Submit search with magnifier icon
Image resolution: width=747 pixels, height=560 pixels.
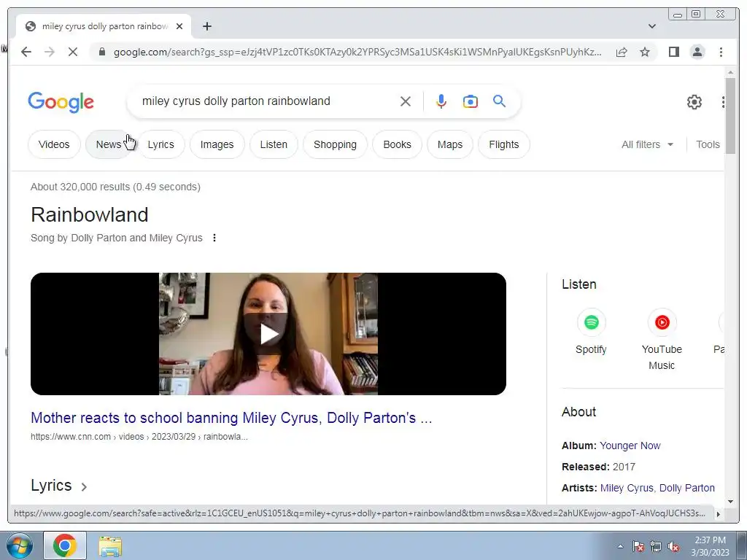click(x=499, y=101)
